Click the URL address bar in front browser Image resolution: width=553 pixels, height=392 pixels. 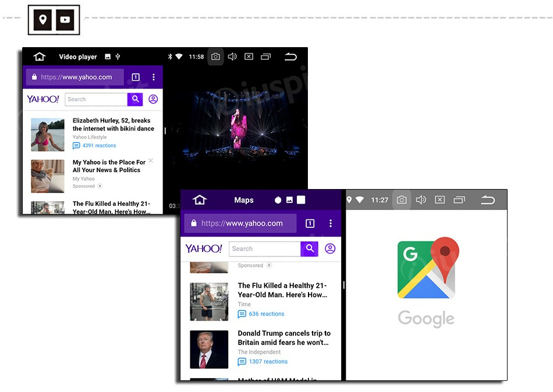click(x=241, y=223)
